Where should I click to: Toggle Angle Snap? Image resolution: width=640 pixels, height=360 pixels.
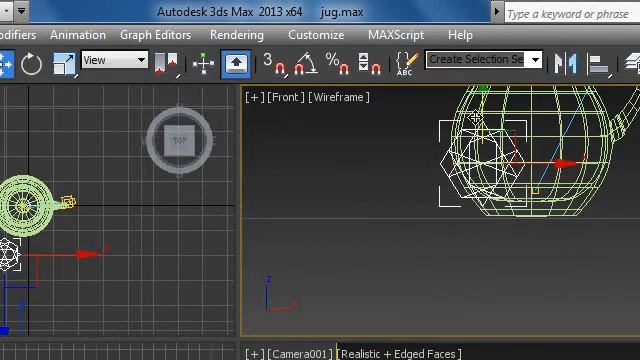pyautogui.click(x=306, y=63)
